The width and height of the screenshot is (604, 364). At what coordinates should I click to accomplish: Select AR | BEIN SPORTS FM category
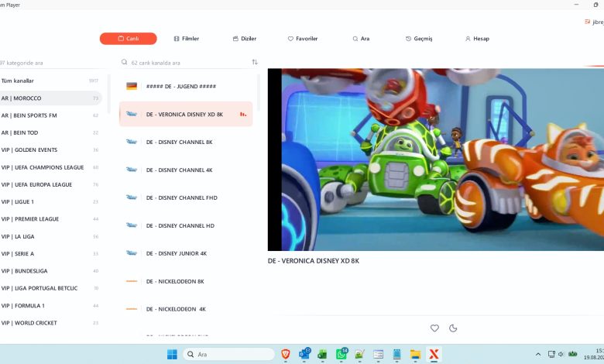point(50,115)
